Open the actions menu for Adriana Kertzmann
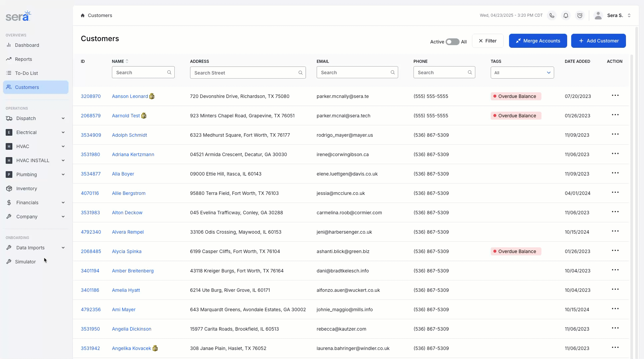Image resolution: width=644 pixels, height=359 pixels. click(x=615, y=154)
